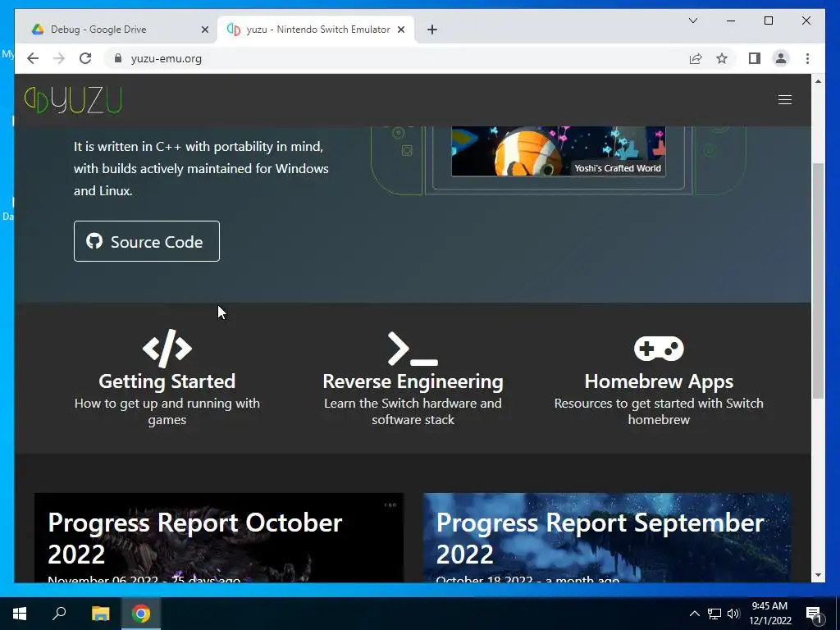840x630 pixels.
Task: Click the scrollbar up arrow
Action: tap(818, 81)
